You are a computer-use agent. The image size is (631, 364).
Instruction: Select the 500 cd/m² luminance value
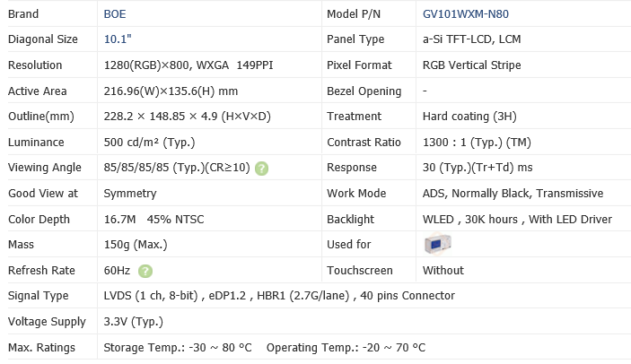[150, 142]
